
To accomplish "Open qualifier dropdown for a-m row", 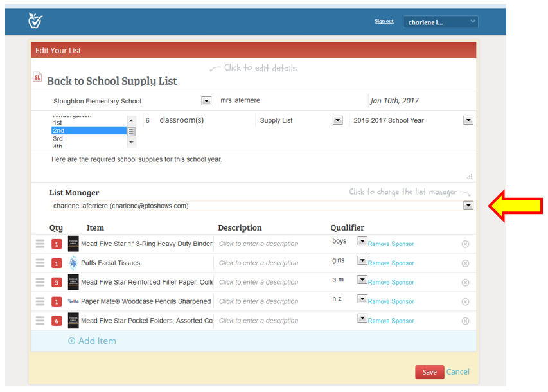I will 362,280.
